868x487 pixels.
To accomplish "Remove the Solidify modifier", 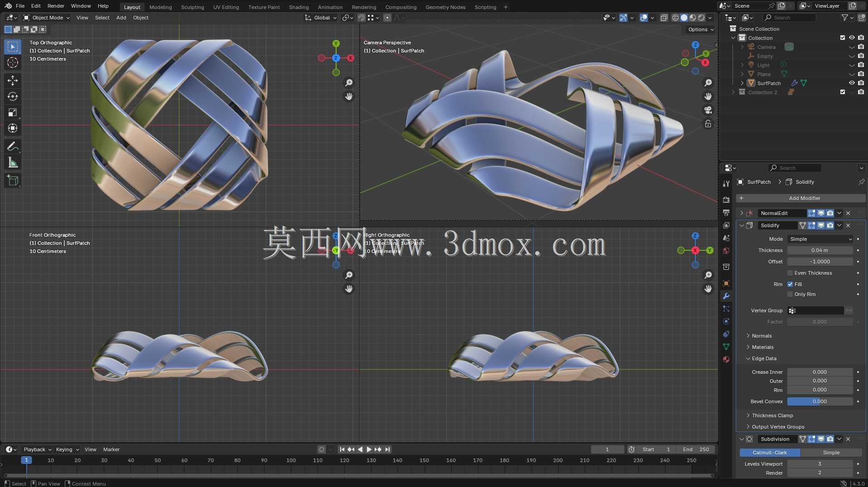I will coord(848,225).
